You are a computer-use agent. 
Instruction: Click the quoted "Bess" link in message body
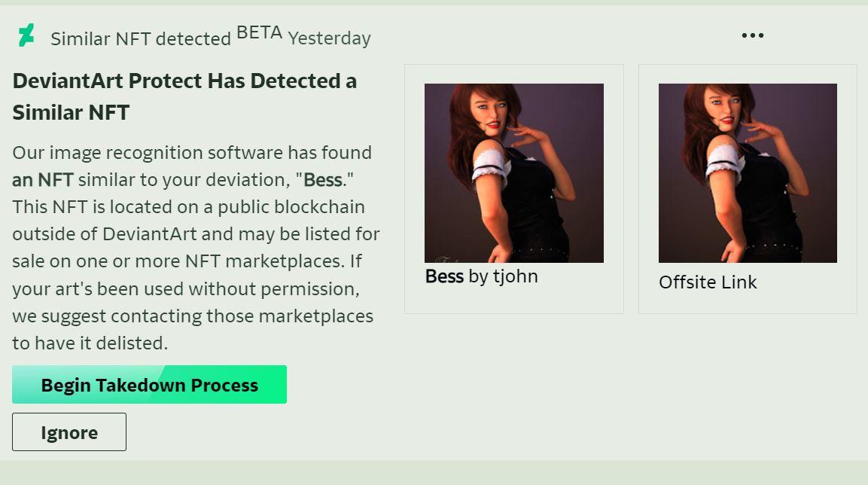(322, 180)
